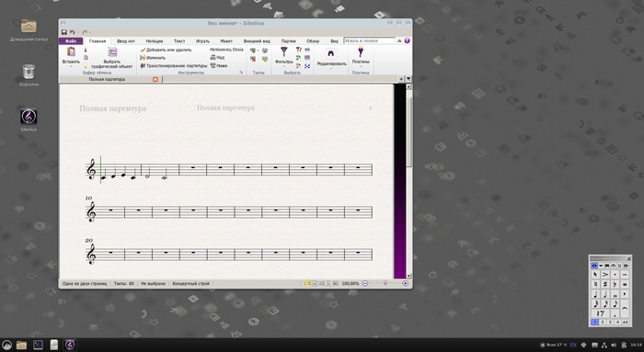
Task: Click the Редактировать binoculars icon
Action: click(331, 53)
